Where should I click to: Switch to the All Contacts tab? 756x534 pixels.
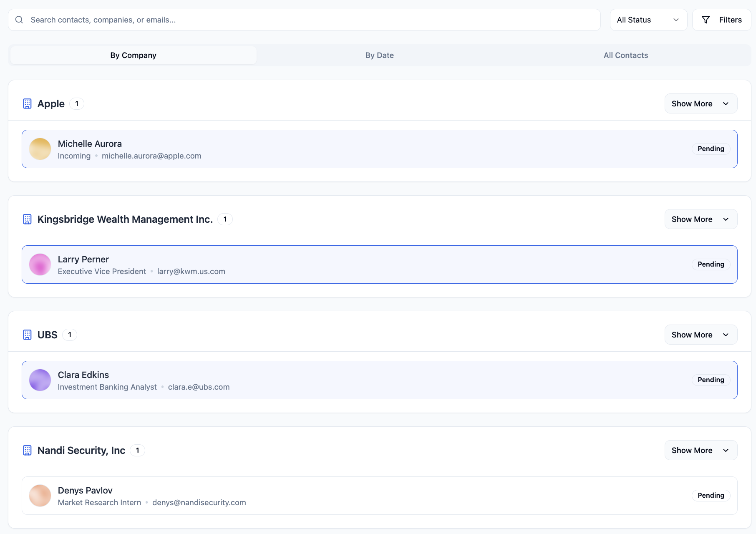point(625,55)
